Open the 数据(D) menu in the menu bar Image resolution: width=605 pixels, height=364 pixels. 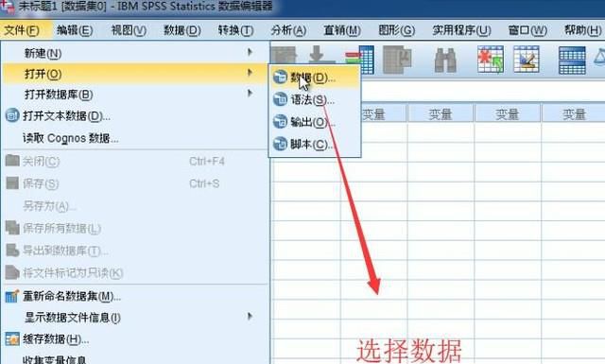[182, 30]
